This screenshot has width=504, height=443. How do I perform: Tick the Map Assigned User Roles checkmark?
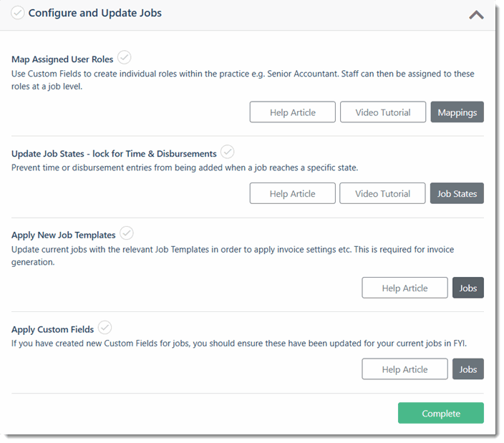pos(124,58)
